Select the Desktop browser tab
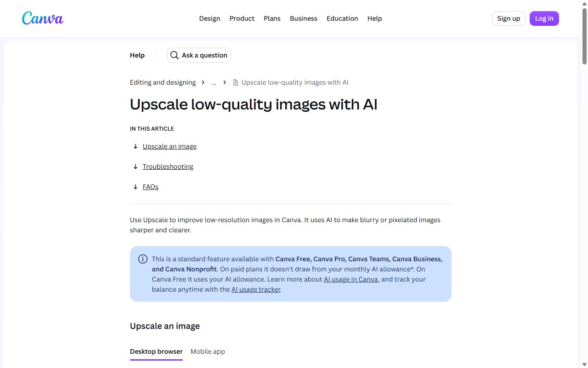 click(x=156, y=351)
